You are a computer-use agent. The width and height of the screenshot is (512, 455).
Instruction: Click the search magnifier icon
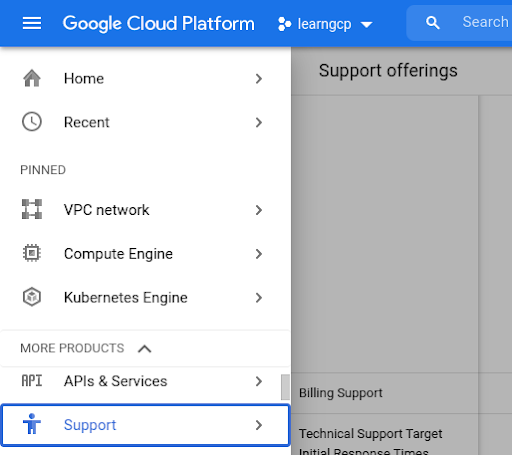pyautogui.click(x=432, y=23)
